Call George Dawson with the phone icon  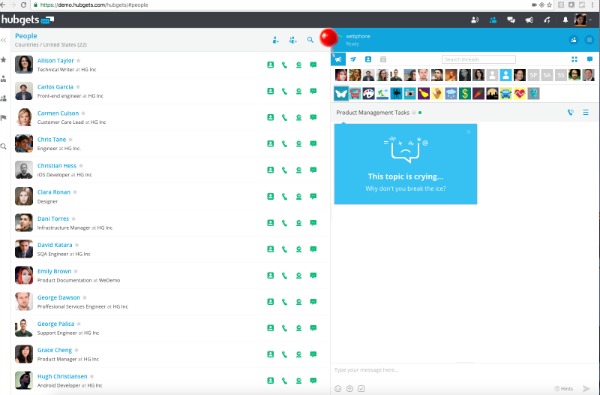tap(284, 302)
